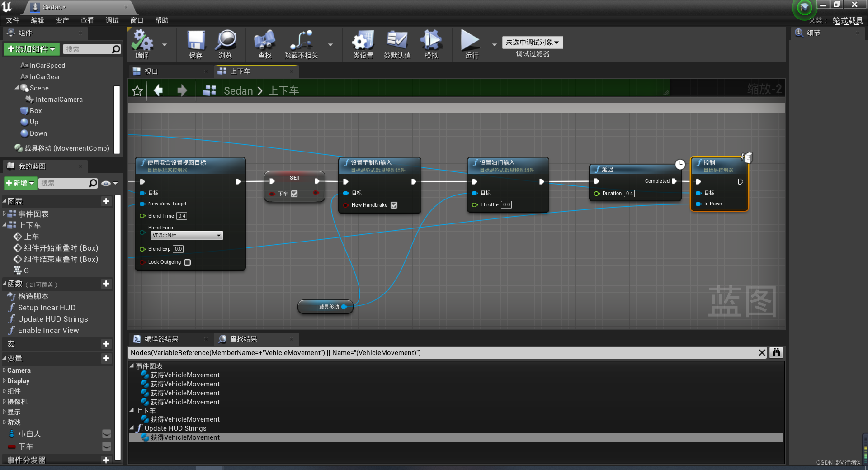Click the Unreal Engine logo icon

7,7
